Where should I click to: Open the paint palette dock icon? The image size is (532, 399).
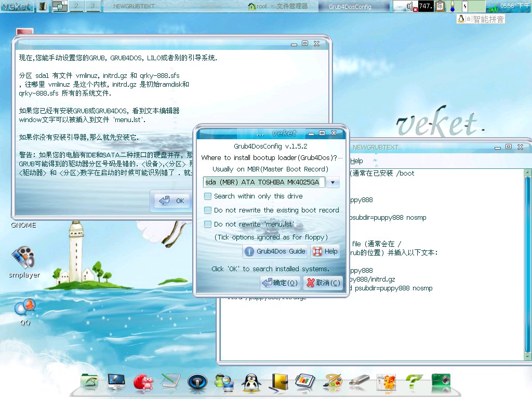[333, 381]
